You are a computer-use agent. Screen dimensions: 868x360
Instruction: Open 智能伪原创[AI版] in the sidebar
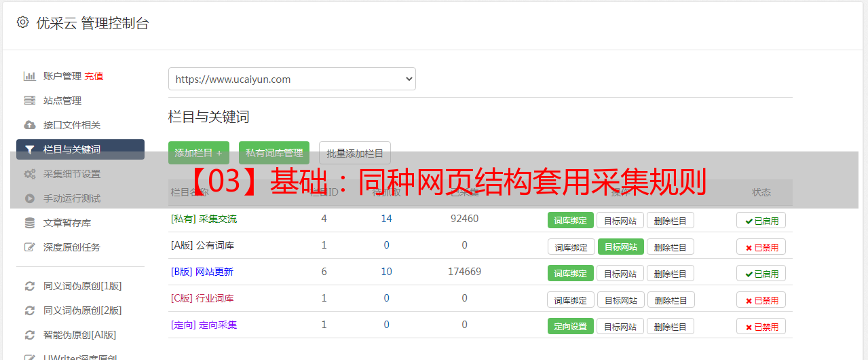[x=80, y=335]
